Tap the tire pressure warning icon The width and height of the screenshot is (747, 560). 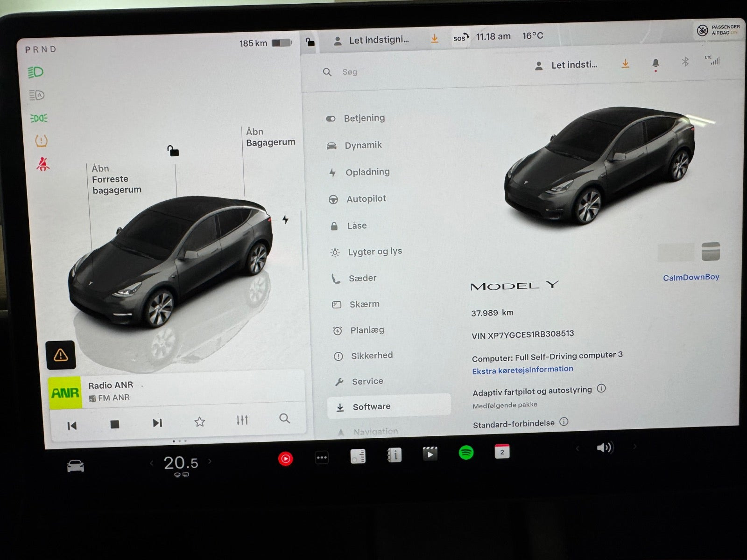[42, 140]
